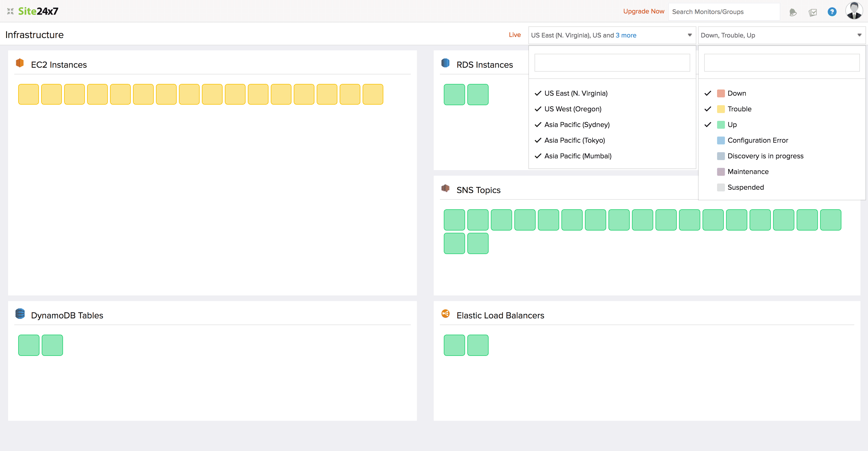This screenshot has height=451, width=868.
Task: Select the second green RDS instance tile
Action: [478, 95]
